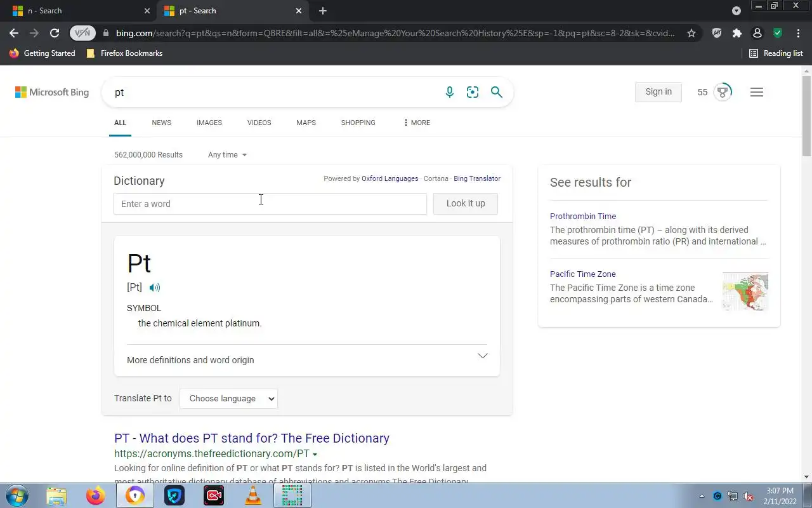Open the Oxford Languages link
Image resolution: width=812 pixels, height=508 pixels.
coord(390,178)
